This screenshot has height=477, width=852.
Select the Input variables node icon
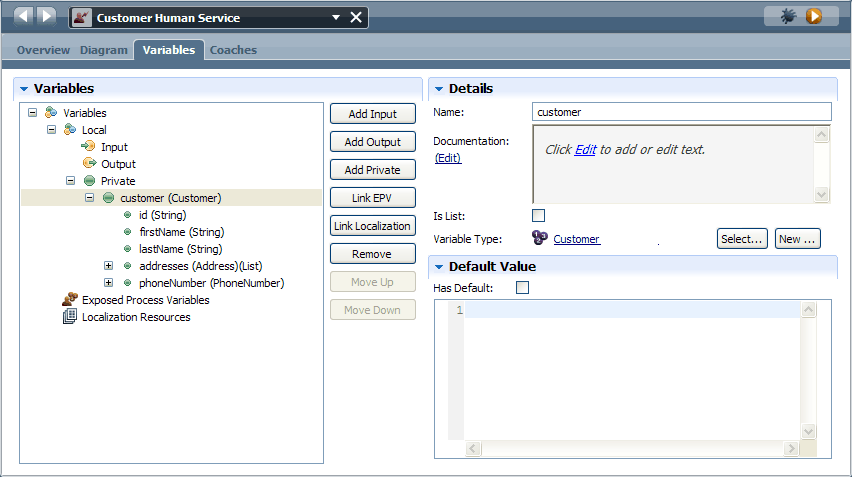88,146
